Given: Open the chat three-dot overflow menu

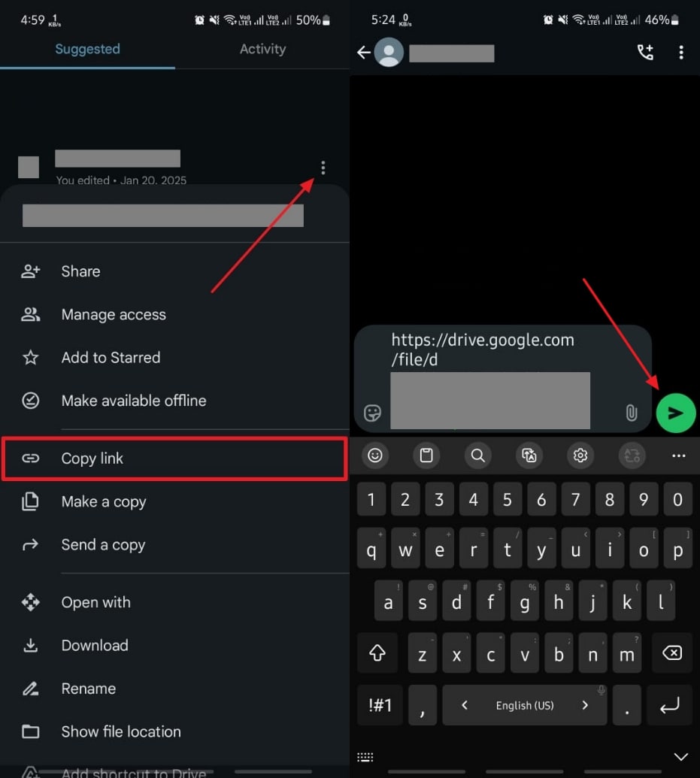Looking at the screenshot, I should 681,52.
